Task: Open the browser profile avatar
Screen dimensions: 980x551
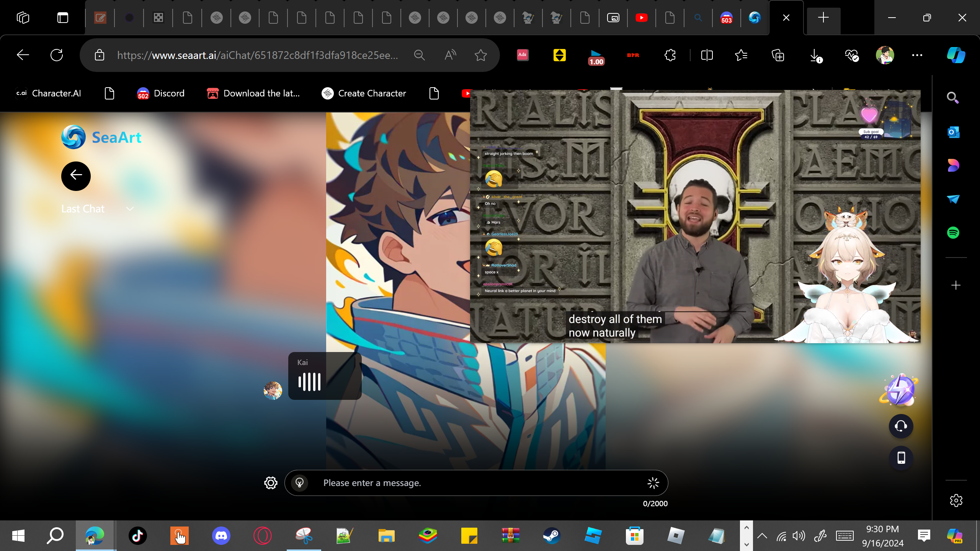Action: [x=885, y=55]
